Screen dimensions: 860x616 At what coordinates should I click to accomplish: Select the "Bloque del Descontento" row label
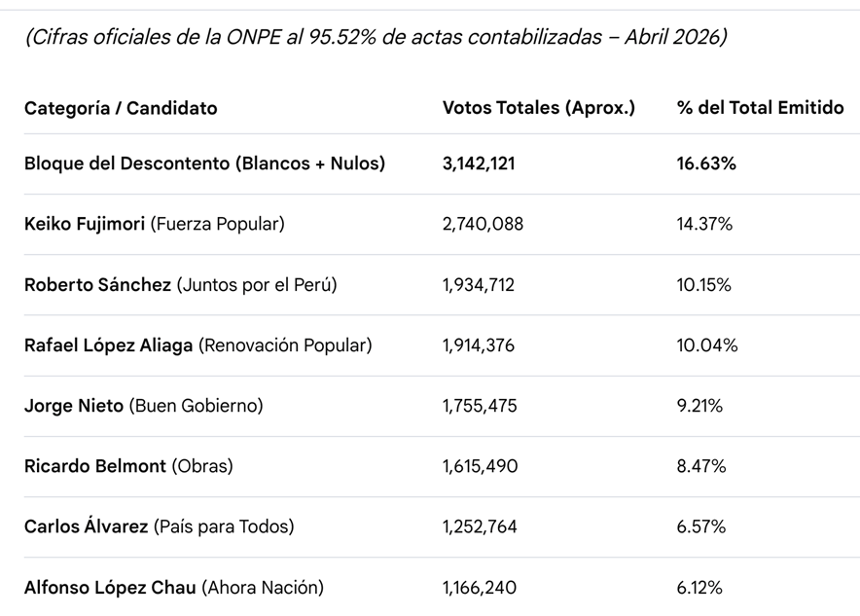pyautogui.click(x=204, y=163)
